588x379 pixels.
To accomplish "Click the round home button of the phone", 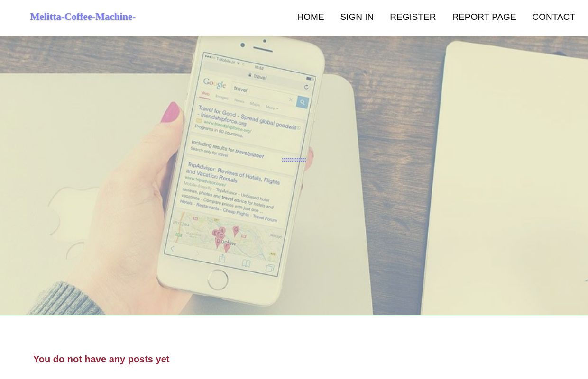I will point(218,280).
